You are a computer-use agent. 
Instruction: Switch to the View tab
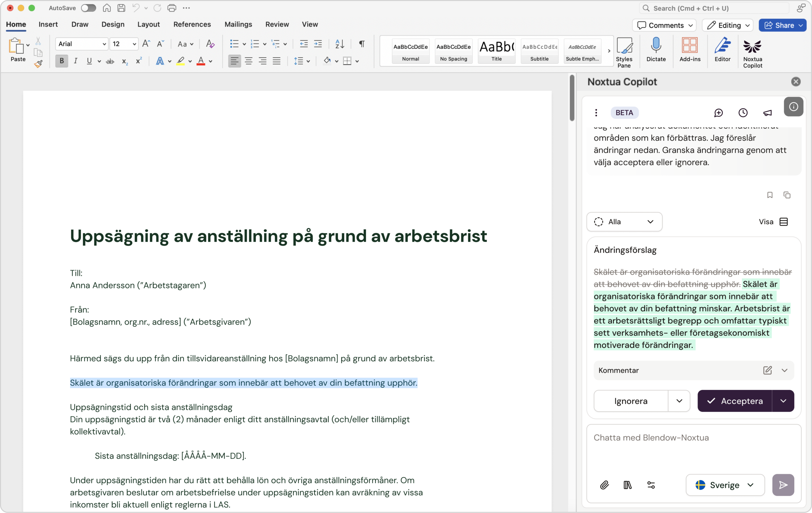click(x=310, y=24)
